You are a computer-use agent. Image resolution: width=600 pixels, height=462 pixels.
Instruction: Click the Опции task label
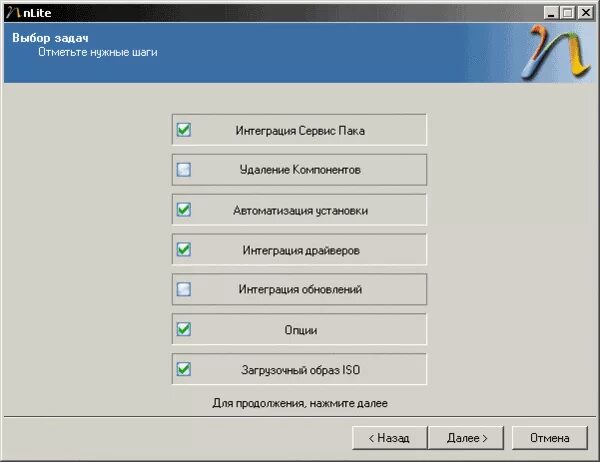301,330
